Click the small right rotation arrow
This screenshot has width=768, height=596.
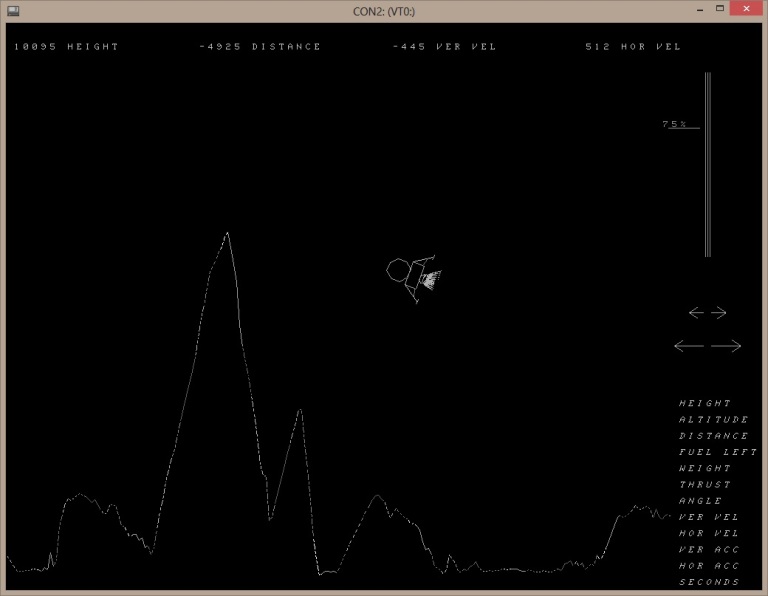click(719, 313)
